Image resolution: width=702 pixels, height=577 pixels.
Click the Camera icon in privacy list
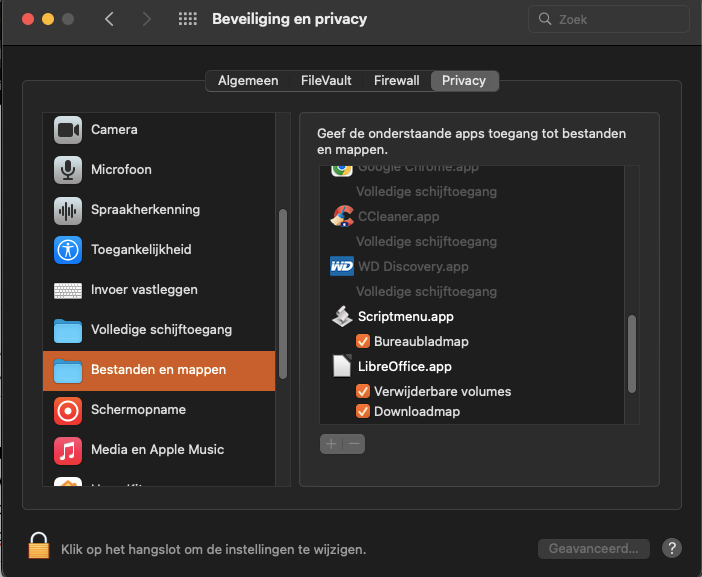[68, 130]
